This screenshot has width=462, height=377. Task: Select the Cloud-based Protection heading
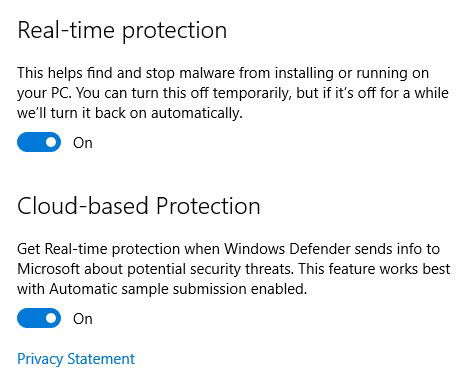point(139,206)
